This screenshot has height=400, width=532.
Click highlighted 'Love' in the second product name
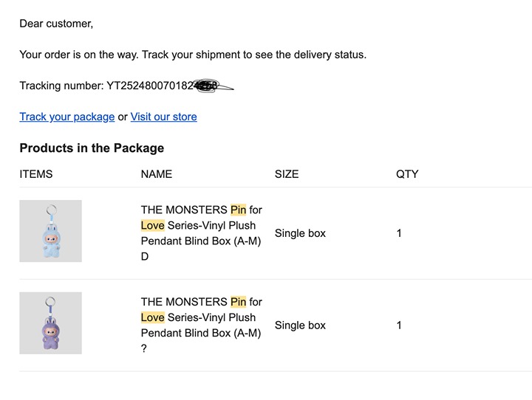(x=152, y=317)
